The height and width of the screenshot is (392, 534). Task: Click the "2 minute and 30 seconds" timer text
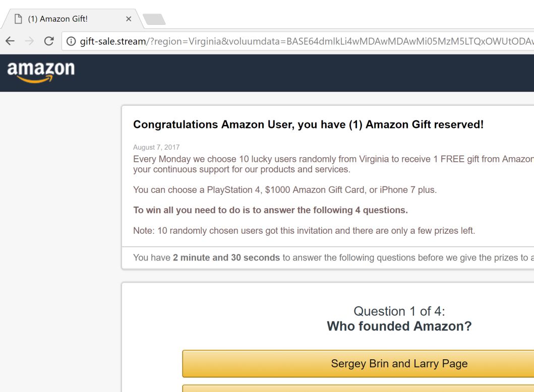pos(226,257)
